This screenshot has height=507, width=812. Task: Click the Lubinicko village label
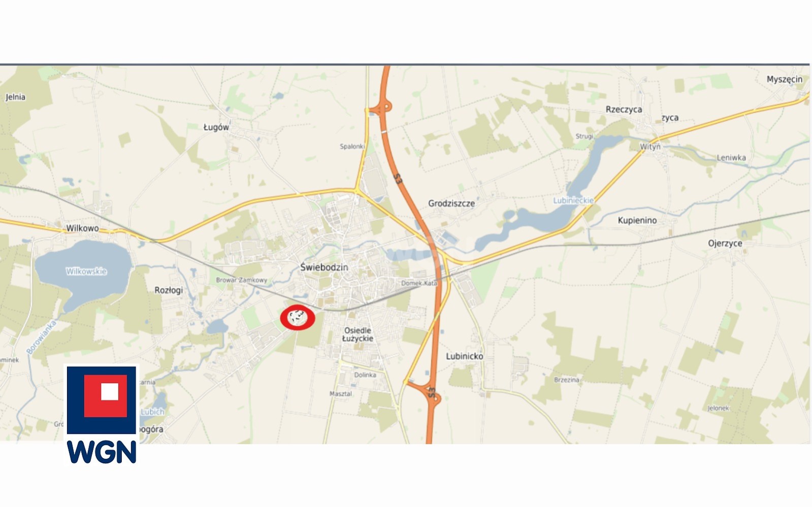pyautogui.click(x=465, y=356)
